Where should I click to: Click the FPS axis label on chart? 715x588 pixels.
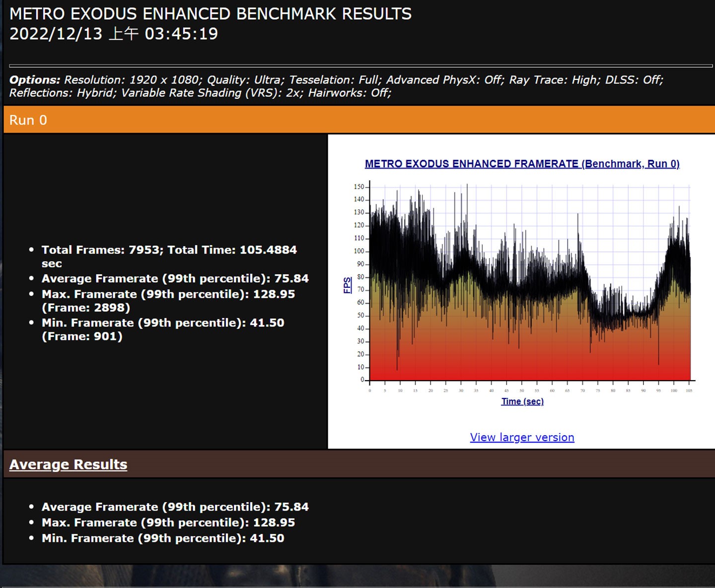coord(347,285)
